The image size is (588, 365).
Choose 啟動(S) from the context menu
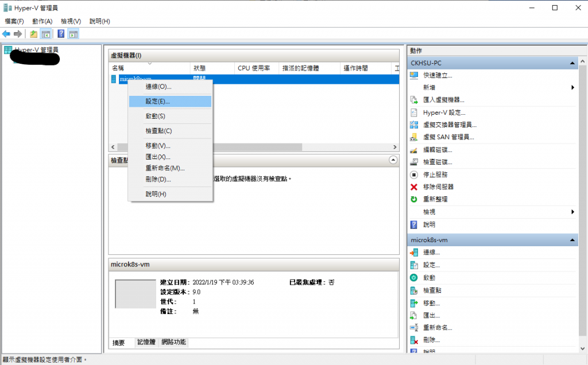(170, 116)
